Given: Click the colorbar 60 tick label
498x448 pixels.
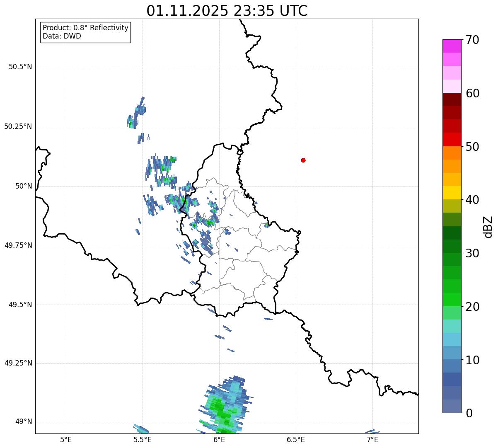Looking at the screenshot, I should pos(472,93).
